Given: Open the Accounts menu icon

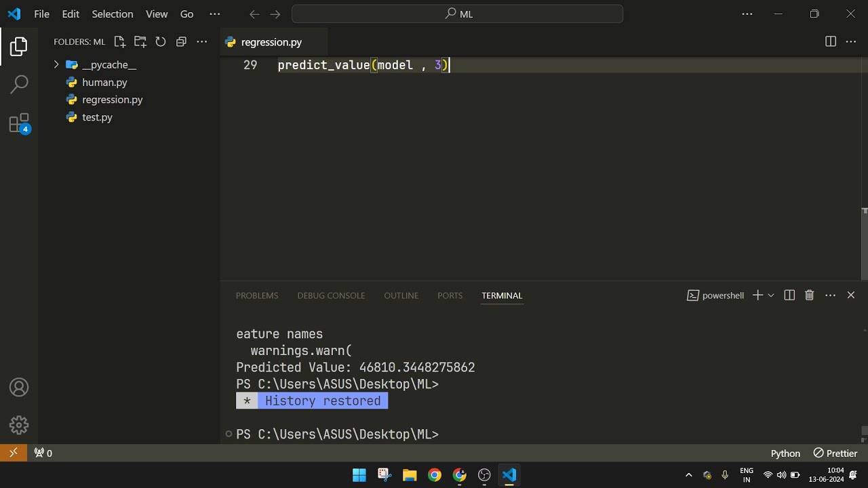Looking at the screenshot, I should pyautogui.click(x=19, y=388).
